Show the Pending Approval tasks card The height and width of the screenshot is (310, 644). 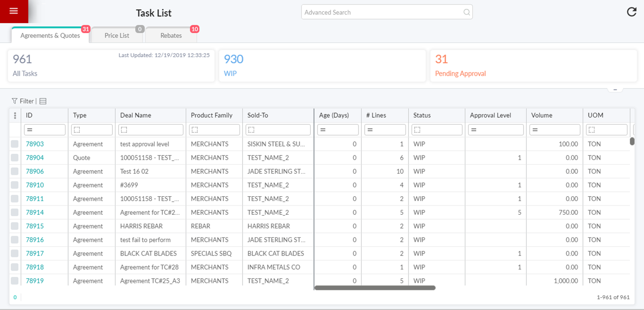tap(533, 66)
